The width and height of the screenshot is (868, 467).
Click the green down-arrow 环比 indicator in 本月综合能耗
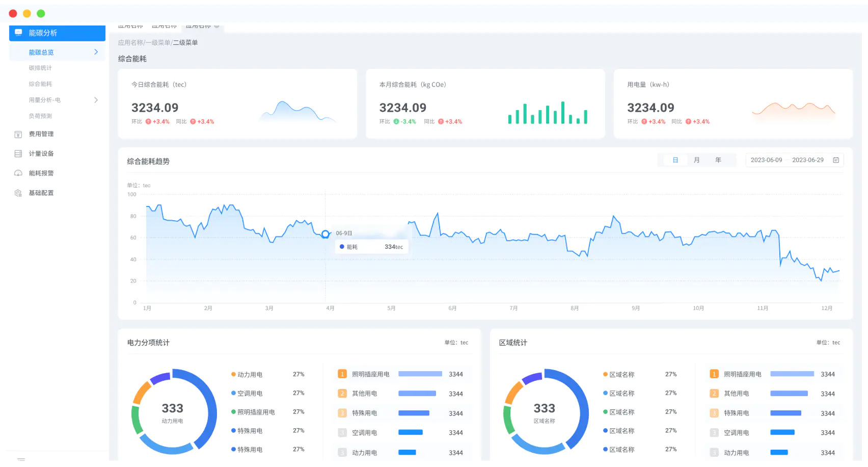396,122
